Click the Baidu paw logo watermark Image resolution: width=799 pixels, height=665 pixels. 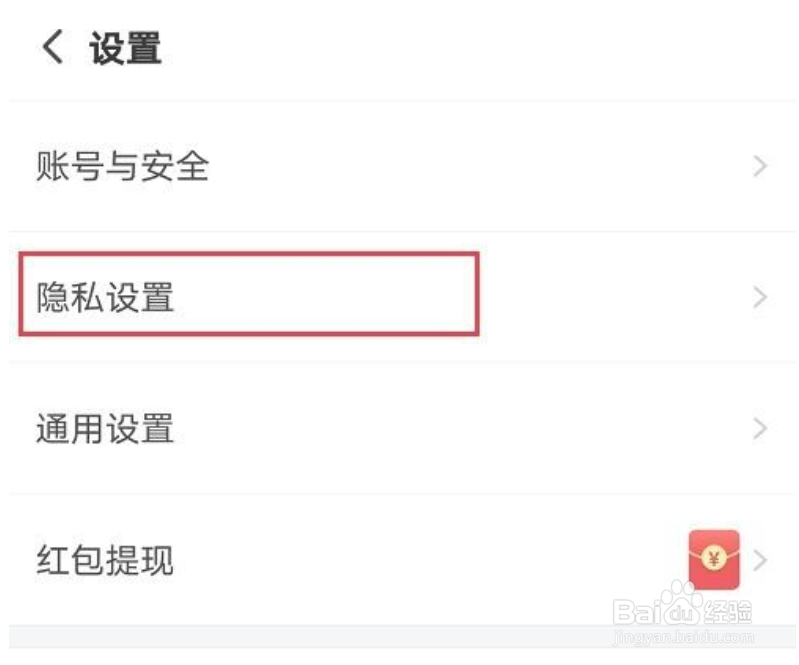tap(682, 604)
